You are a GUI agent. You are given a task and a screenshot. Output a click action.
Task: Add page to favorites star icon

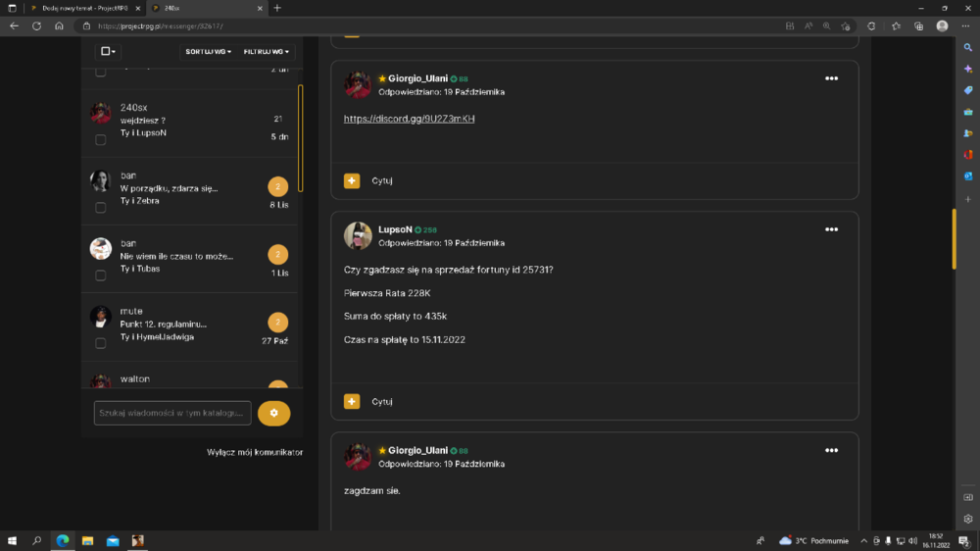click(846, 26)
